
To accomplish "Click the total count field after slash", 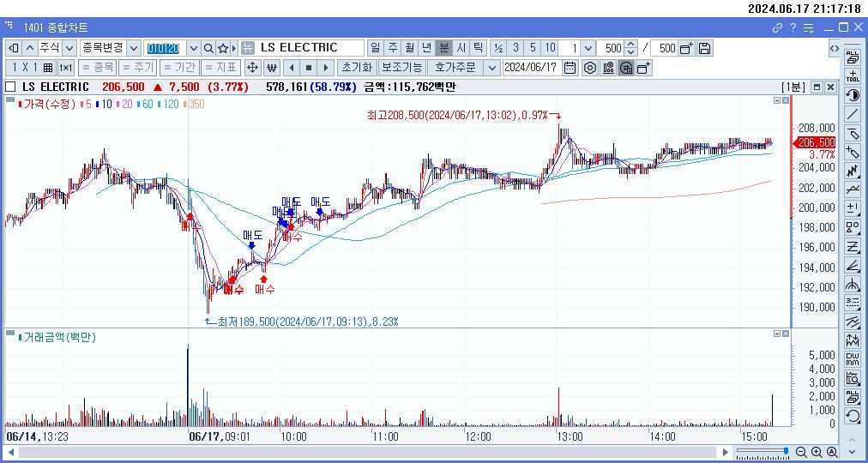I will 664,48.
